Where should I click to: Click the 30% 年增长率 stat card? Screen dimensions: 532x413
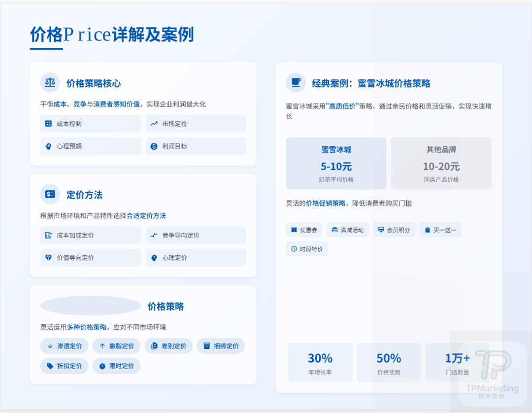pyautogui.click(x=320, y=362)
